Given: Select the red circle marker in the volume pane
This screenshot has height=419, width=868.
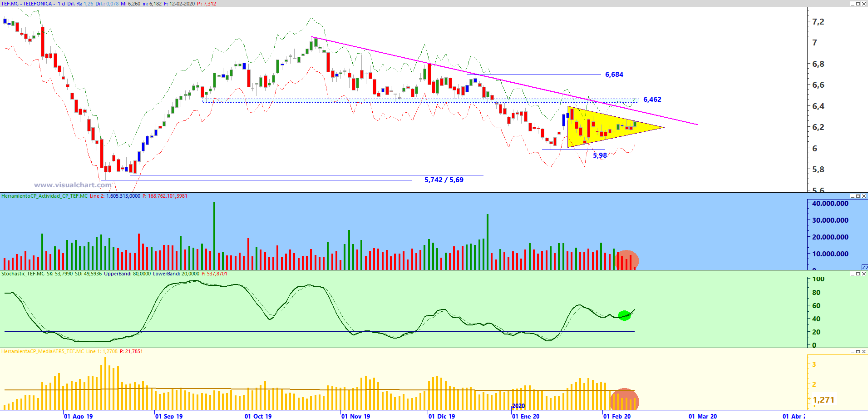Looking at the screenshot, I should 626,260.
